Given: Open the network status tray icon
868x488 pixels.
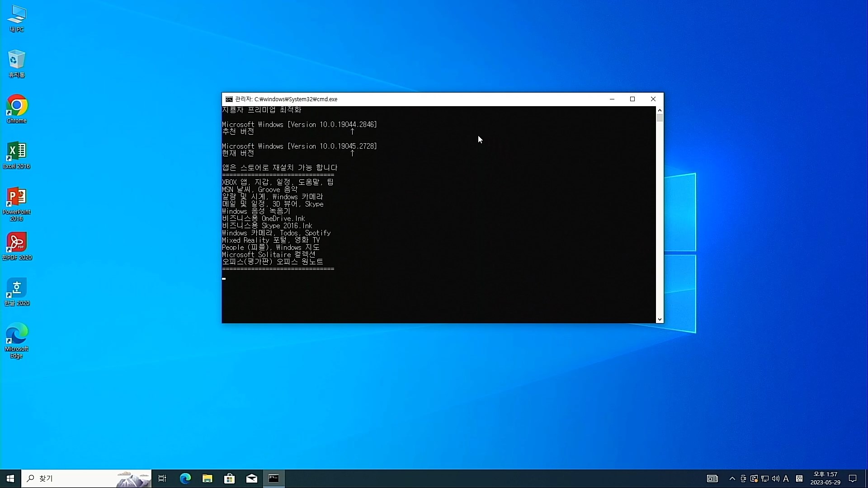Looking at the screenshot, I should click(x=765, y=479).
